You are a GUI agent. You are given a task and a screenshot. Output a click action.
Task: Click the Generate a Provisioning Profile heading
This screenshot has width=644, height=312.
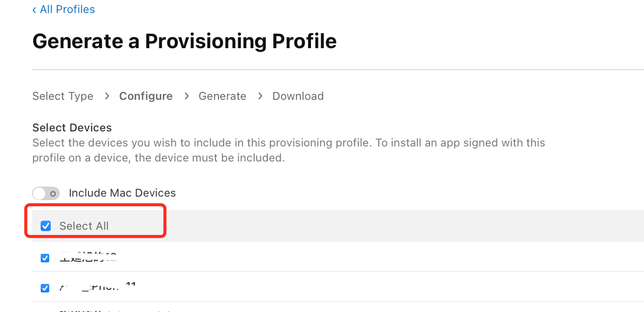pos(184,41)
